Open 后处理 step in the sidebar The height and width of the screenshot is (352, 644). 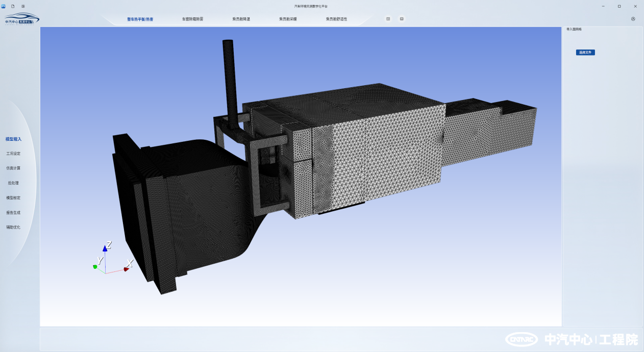pyautogui.click(x=13, y=183)
